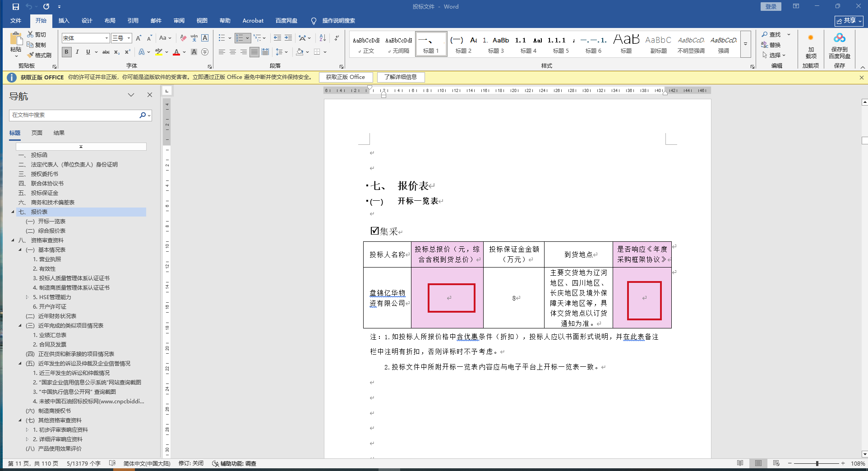Viewport: 868px width, 471px height.
Task: Click the 登录 sign-in button
Action: (771, 6)
